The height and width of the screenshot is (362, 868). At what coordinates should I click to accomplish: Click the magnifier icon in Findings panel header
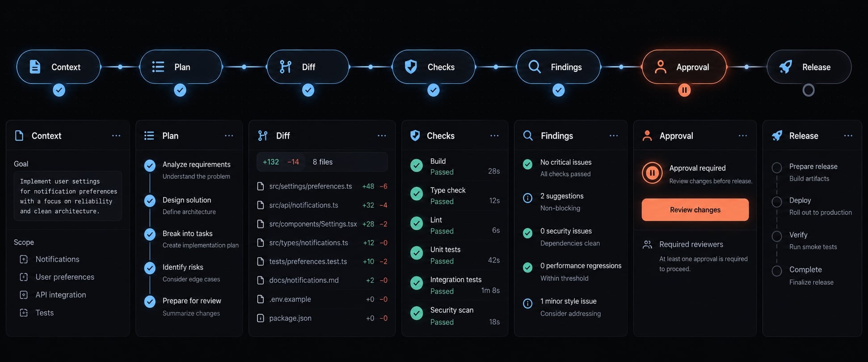[528, 136]
